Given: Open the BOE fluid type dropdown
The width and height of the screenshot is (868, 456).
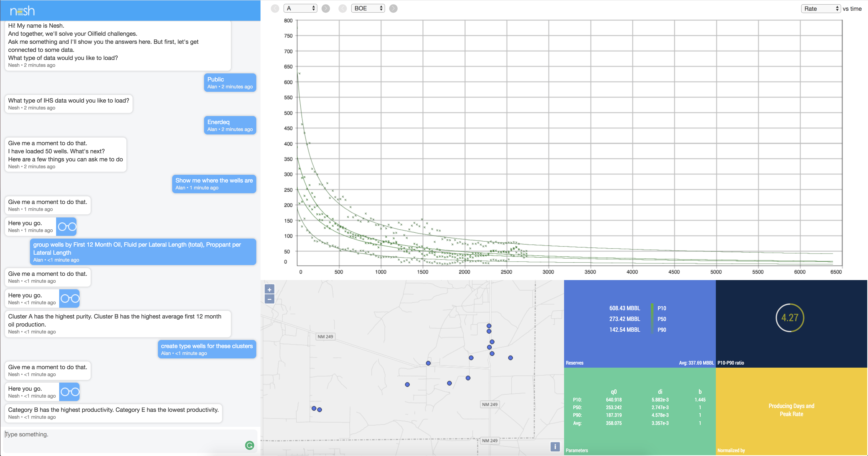Looking at the screenshot, I should click(x=368, y=8).
